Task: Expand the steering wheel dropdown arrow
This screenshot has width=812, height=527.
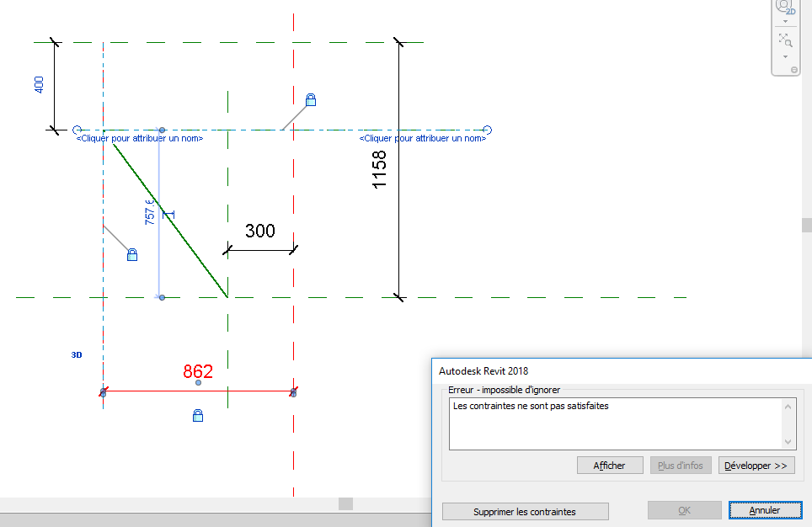Action: click(785, 21)
